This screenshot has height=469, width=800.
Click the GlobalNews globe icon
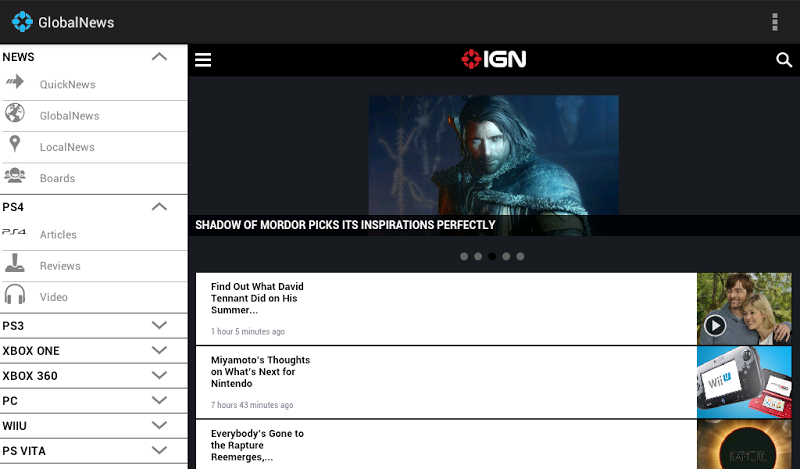[x=15, y=113]
